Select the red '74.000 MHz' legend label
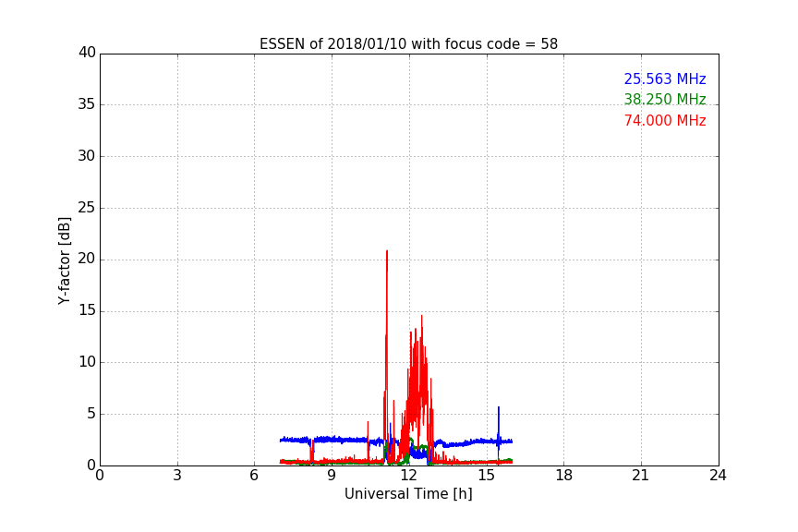The width and height of the screenshot is (798, 532). click(x=665, y=121)
